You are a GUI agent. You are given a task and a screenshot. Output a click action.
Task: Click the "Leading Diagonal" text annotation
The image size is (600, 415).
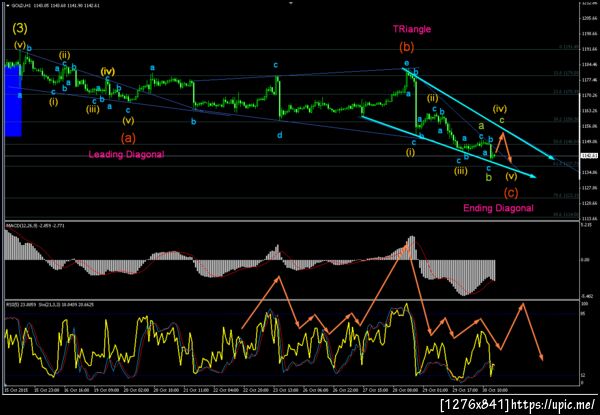(x=126, y=155)
